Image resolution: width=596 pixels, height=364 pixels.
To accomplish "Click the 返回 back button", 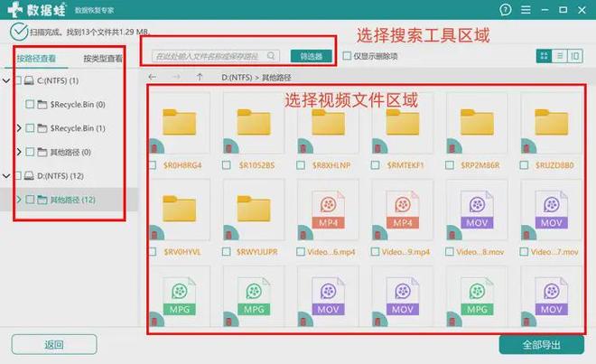I will click(x=54, y=345).
